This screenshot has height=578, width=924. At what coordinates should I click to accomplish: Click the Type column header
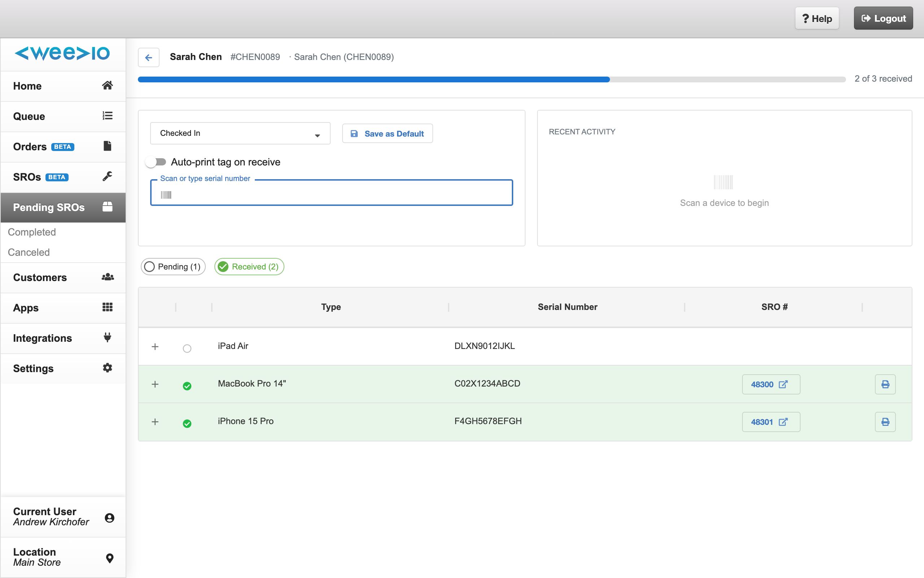(331, 307)
